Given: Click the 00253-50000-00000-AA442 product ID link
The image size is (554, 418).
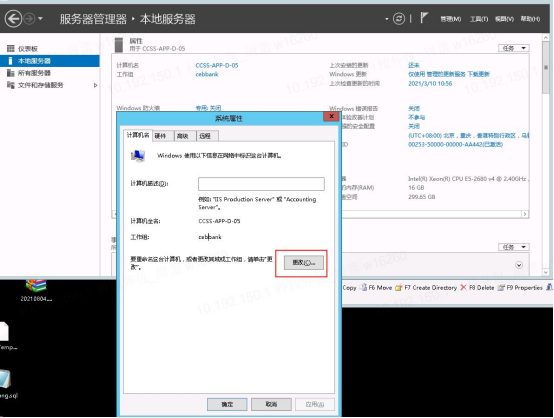Looking at the screenshot, I should click(455, 145).
